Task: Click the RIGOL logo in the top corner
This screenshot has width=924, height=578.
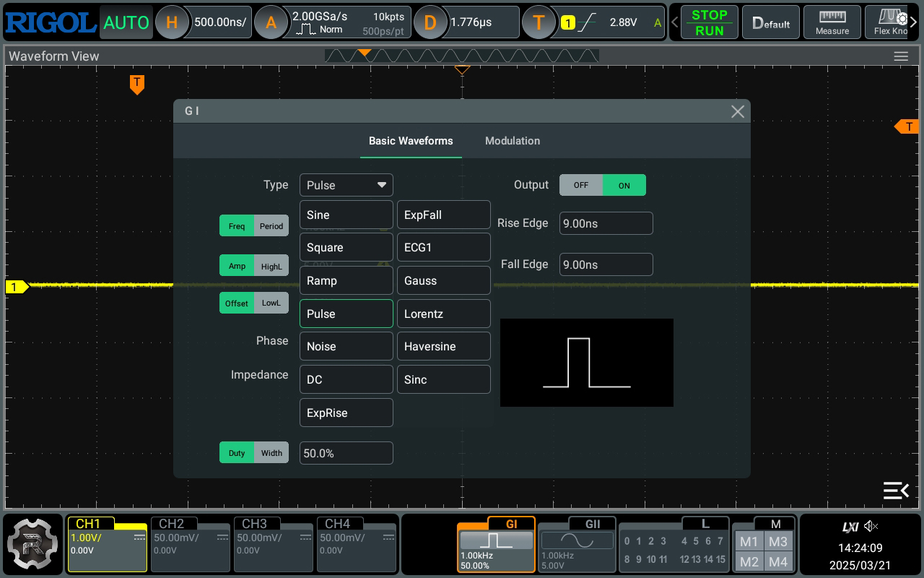Action: pyautogui.click(x=51, y=22)
